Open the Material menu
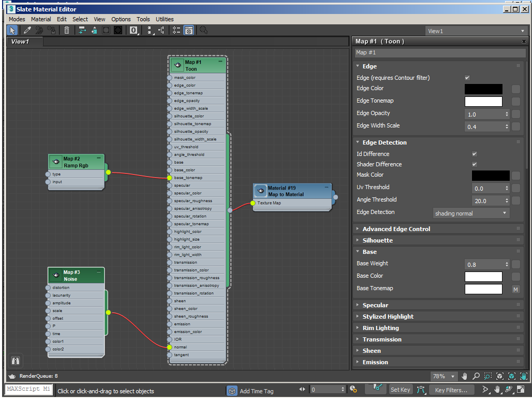Image resolution: width=532 pixels, height=400 pixels. (x=41, y=19)
